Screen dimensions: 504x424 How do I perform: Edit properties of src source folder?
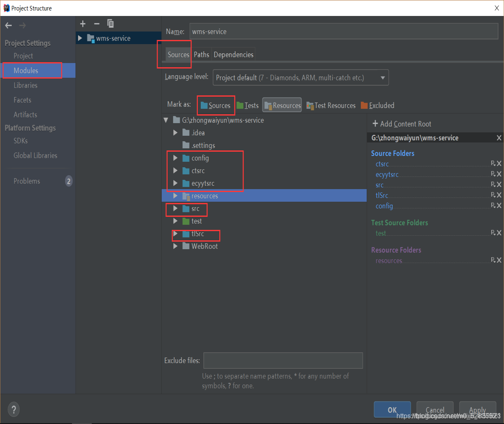pyautogui.click(x=493, y=184)
